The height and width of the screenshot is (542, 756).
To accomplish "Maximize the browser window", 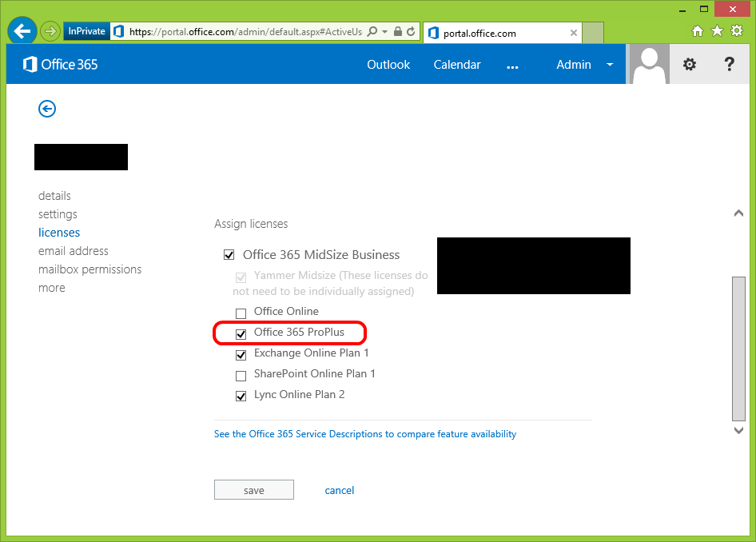I will click(704, 9).
